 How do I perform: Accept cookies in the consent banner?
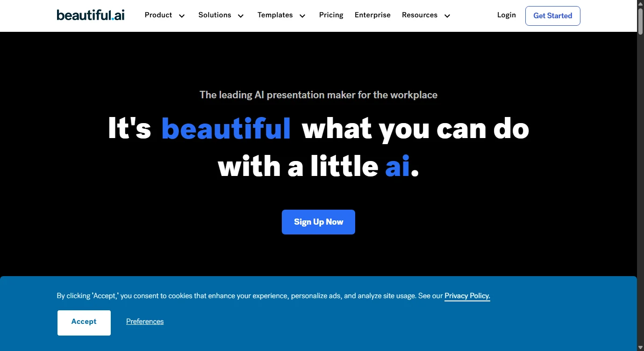(x=84, y=322)
